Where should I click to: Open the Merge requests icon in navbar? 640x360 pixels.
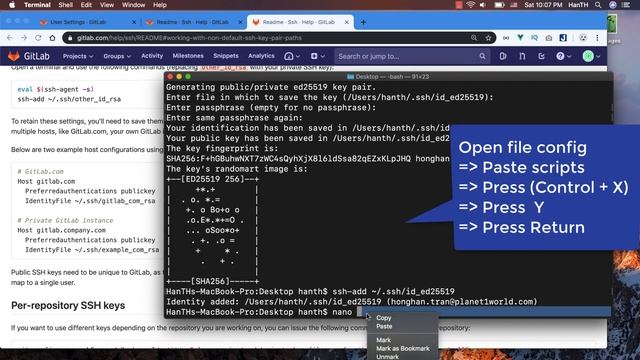(x=522, y=56)
